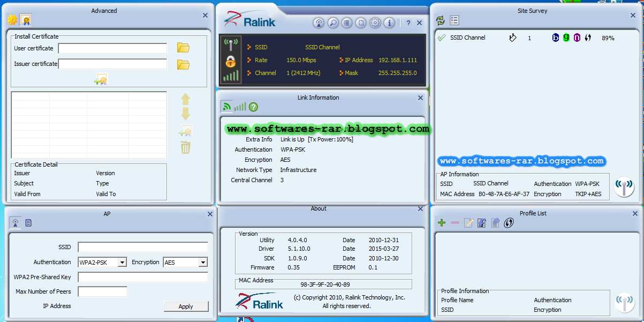Click the add certificate icon above trash
Image resolution: width=644 pixels, height=322 pixels.
[185, 131]
